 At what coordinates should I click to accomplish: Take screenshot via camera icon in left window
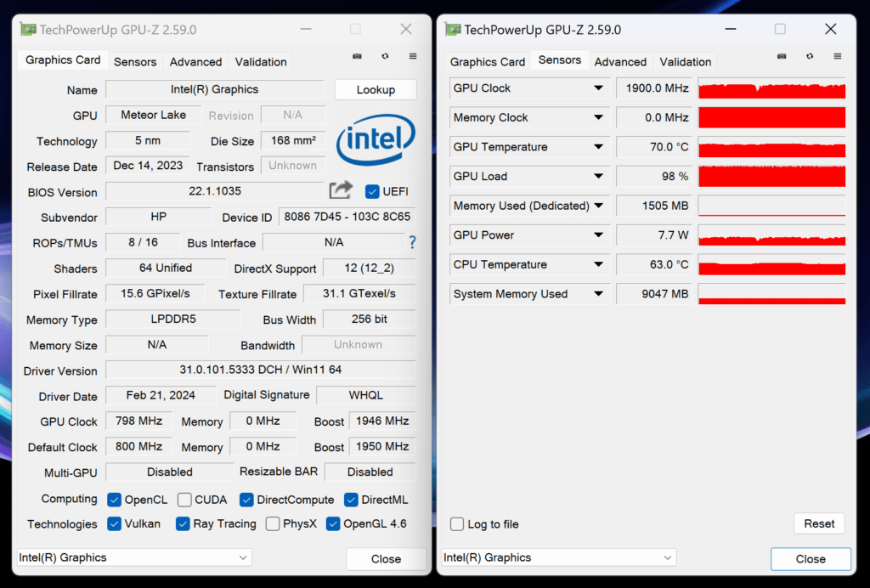[358, 56]
